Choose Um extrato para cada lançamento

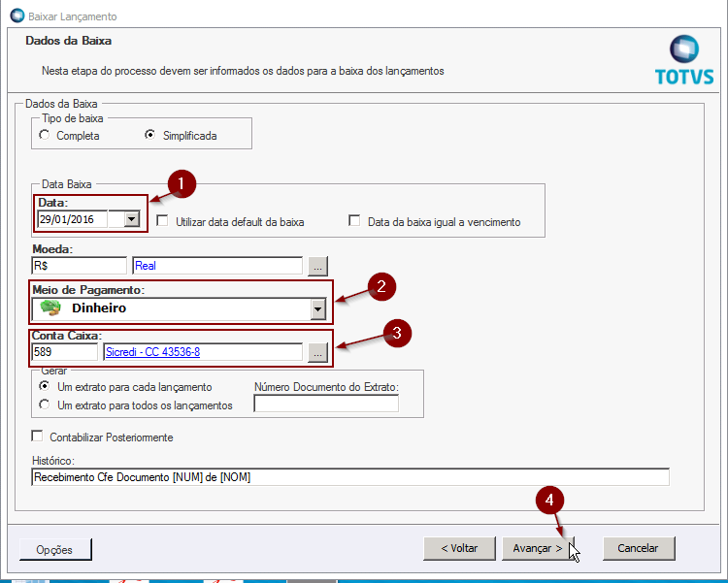tap(45, 386)
